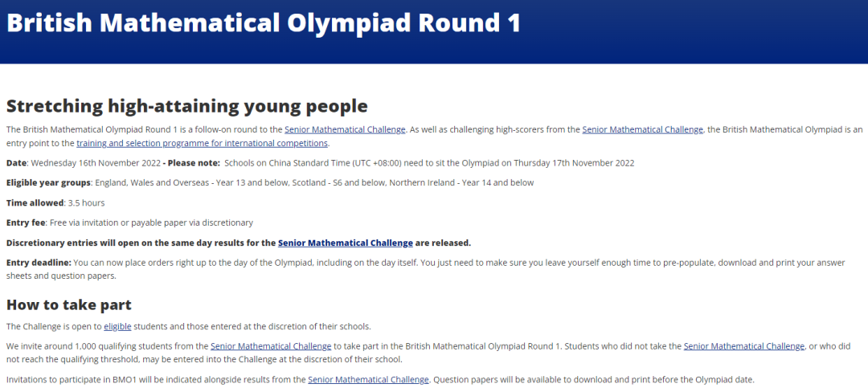Open Senior Mathematical Challenge link after 'follow-on round to the'
Viewport: 868px width, 388px height.
coord(345,130)
